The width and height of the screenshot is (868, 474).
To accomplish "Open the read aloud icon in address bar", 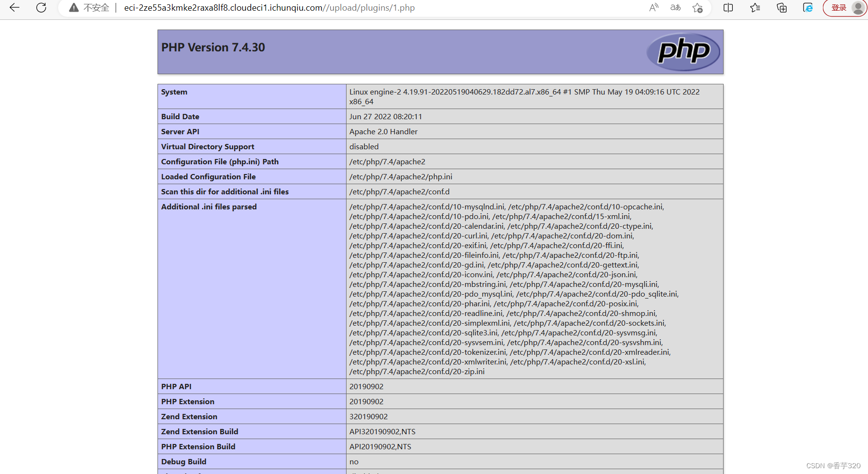I will coord(654,8).
